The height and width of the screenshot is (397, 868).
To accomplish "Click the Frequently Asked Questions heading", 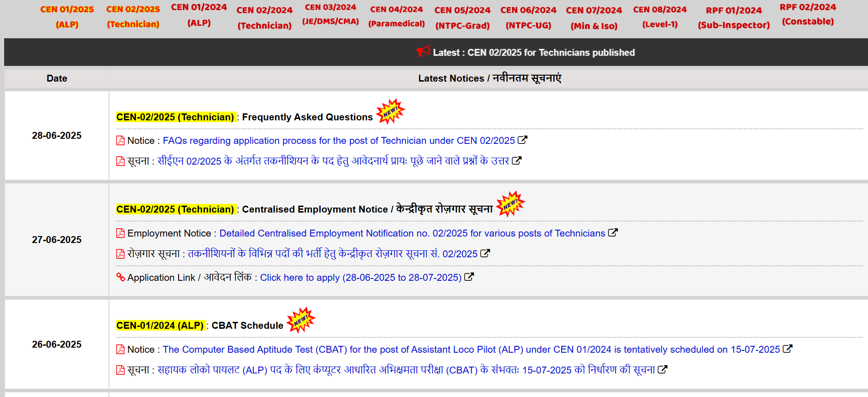I will pyautogui.click(x=307, y=117).
